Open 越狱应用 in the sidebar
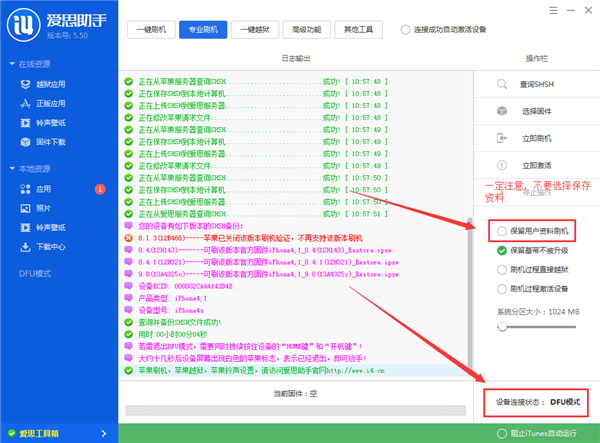Screen dimensions: 600x443 [x=50, y=85]
